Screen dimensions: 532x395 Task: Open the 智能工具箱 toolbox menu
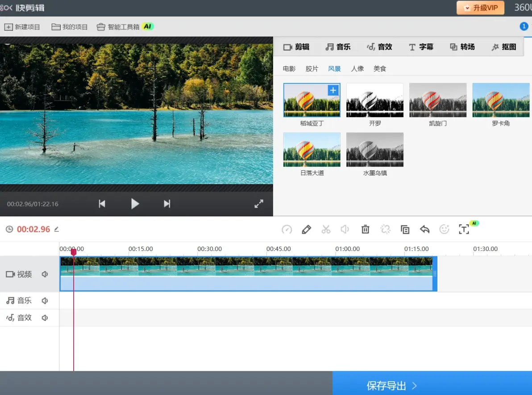point(124,27)
